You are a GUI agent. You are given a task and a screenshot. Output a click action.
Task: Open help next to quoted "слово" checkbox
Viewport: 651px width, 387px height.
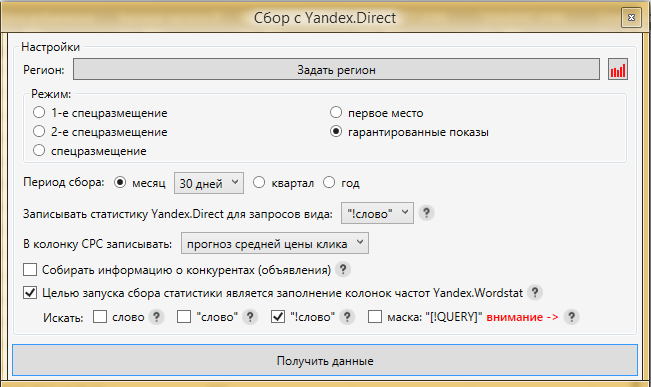[250, 317]
